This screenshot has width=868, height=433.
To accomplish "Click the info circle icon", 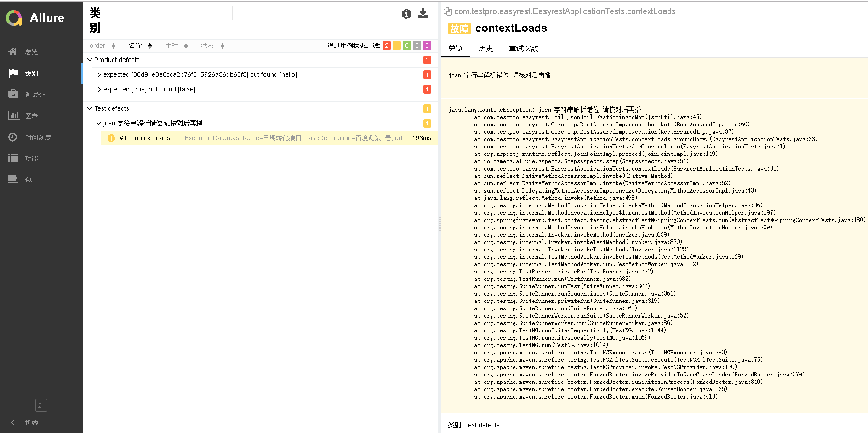I will (406, 14).
